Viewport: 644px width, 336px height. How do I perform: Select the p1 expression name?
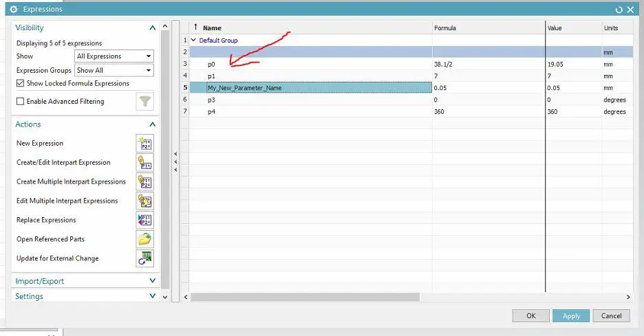[x=211, y=76]
